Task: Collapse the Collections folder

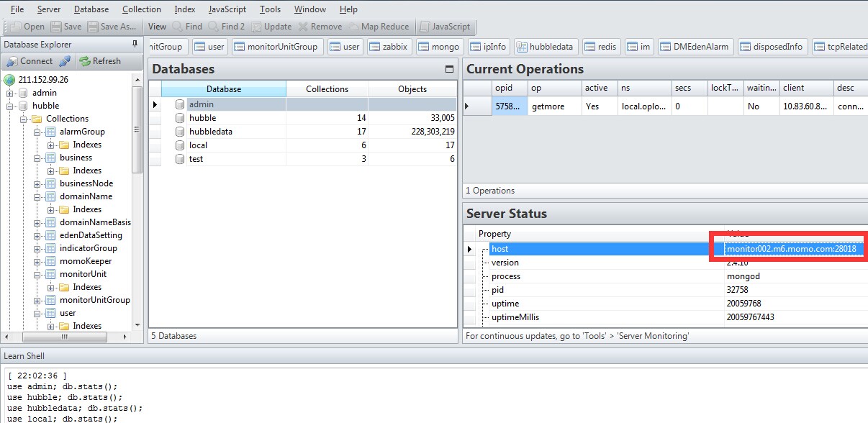Action: tap(24, 119)
